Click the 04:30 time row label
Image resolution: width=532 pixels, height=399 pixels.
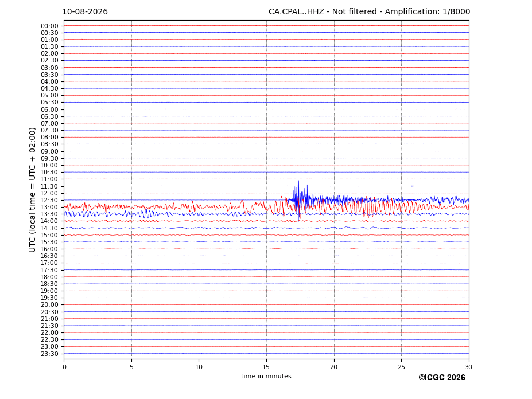[x=49, y=88]
